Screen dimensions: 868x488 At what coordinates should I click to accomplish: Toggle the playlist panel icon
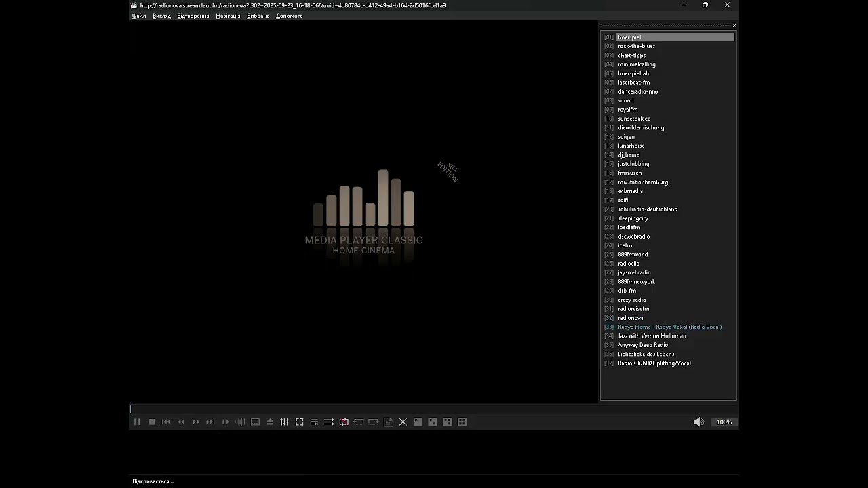point(314,422)
